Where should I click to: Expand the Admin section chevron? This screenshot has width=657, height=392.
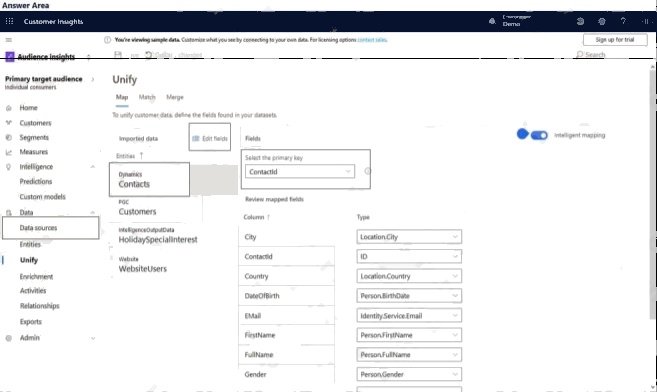(x=93, y=338)
